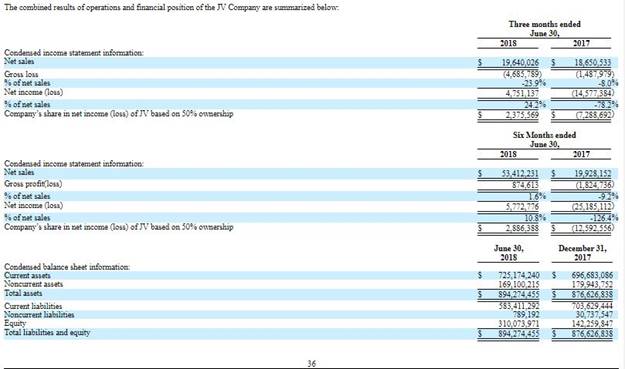625x369 pixels.
Task: Click the page number 36 at the bottom
Action: coord(312,363)
